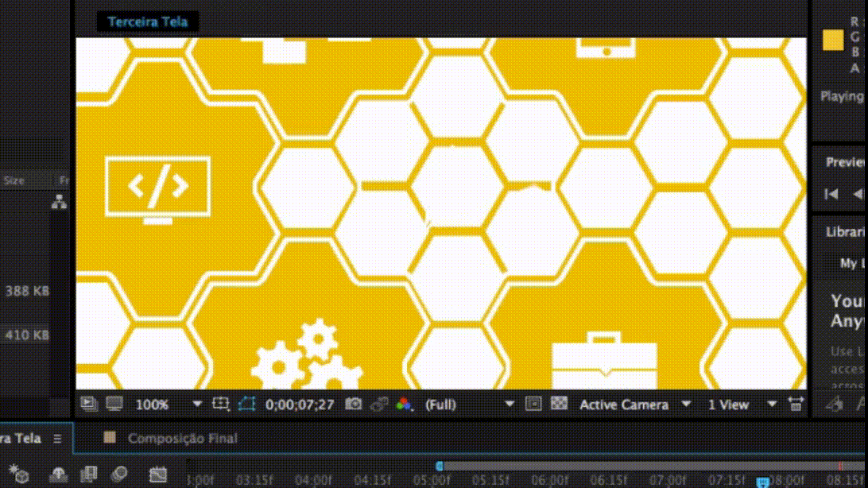The image size is (868, 488).
Task: Click the yellow color swatch in Info panel
Action: [832, 41]
